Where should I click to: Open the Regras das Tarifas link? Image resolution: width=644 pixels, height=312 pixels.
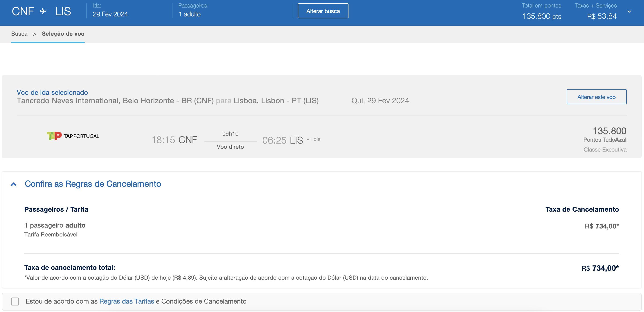[x=127, y=301]
